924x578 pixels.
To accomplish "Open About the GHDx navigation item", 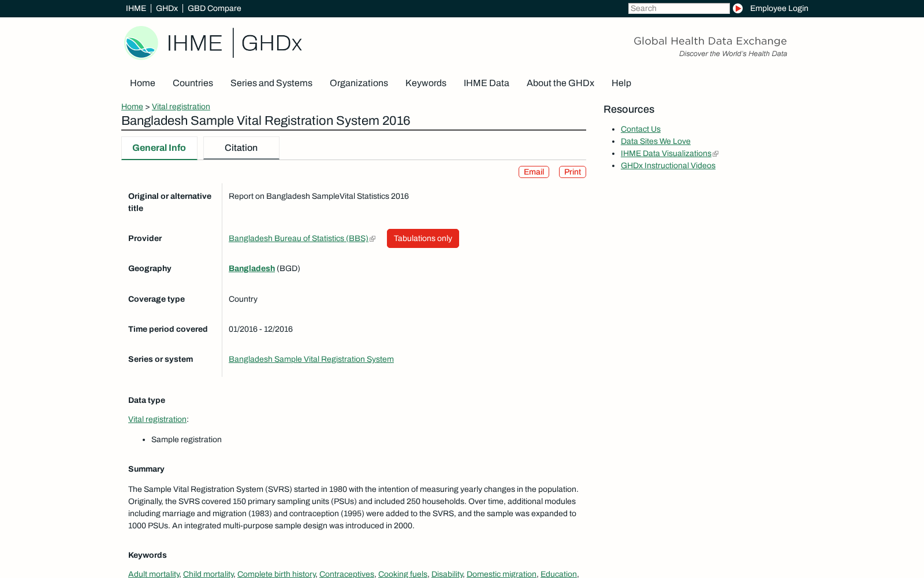I will click(x=560, y=83).
